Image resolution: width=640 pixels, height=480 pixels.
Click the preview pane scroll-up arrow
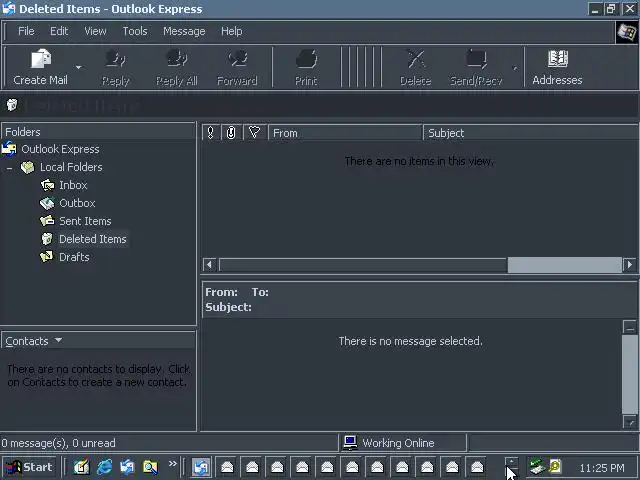pos(630,327)
